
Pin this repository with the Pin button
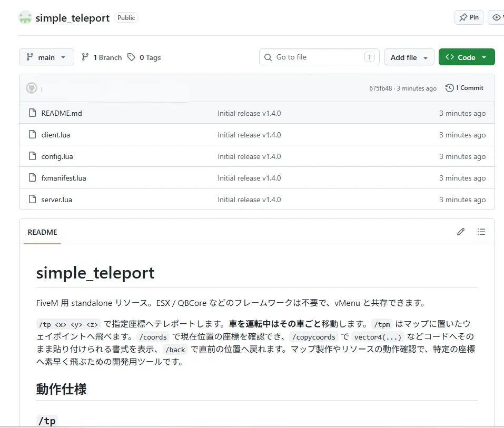[469, 17]
